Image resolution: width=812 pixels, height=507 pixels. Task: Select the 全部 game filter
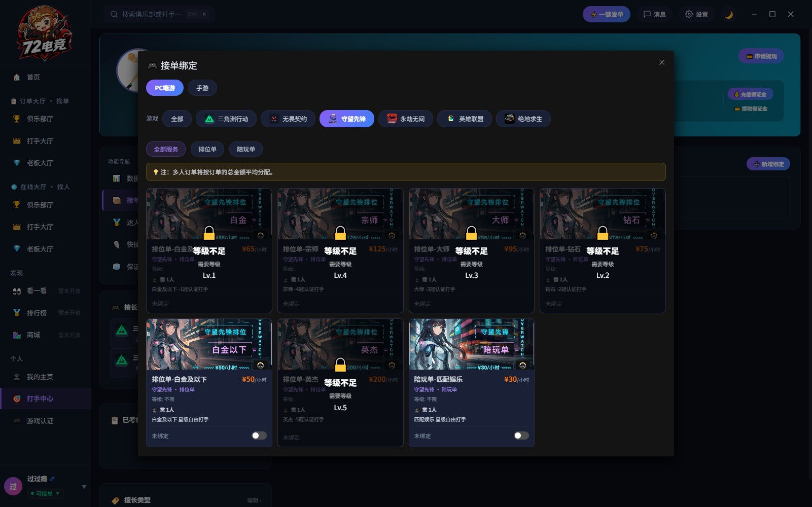(177, 119)
